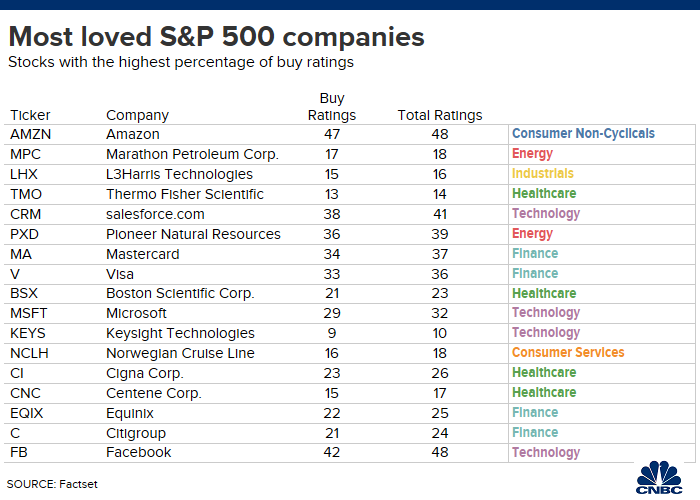Click Amazon's buy ratings value 47

332,134
